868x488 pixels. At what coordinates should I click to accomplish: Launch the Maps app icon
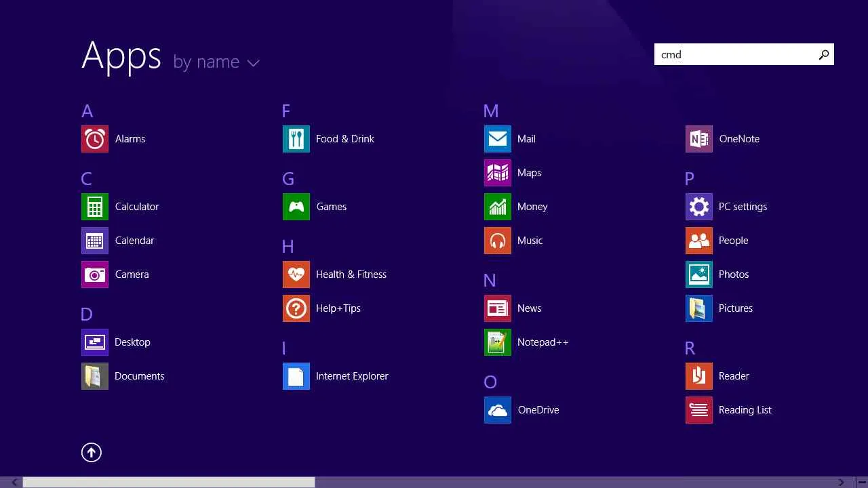(x=498, y=173)
